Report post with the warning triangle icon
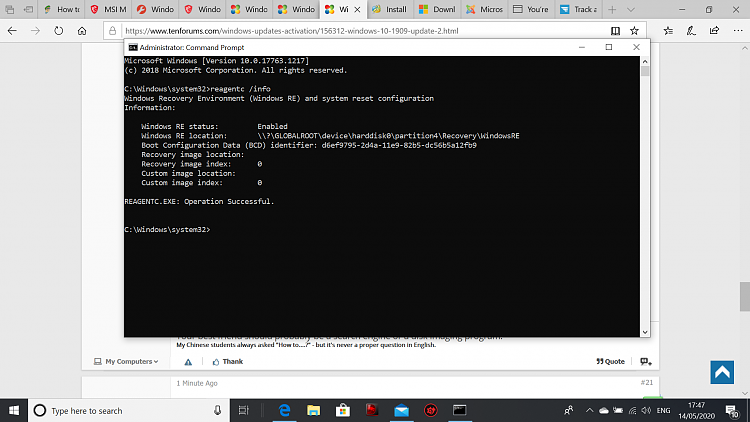 coord(188,362)
